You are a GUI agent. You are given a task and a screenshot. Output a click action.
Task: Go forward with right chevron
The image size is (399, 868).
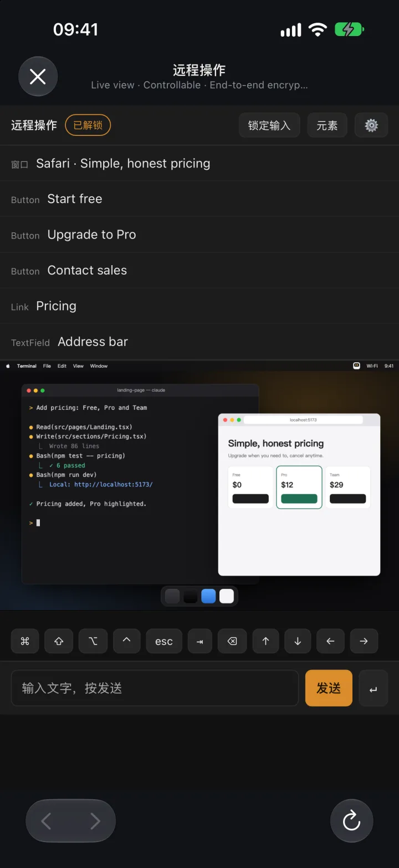(95, 821)
